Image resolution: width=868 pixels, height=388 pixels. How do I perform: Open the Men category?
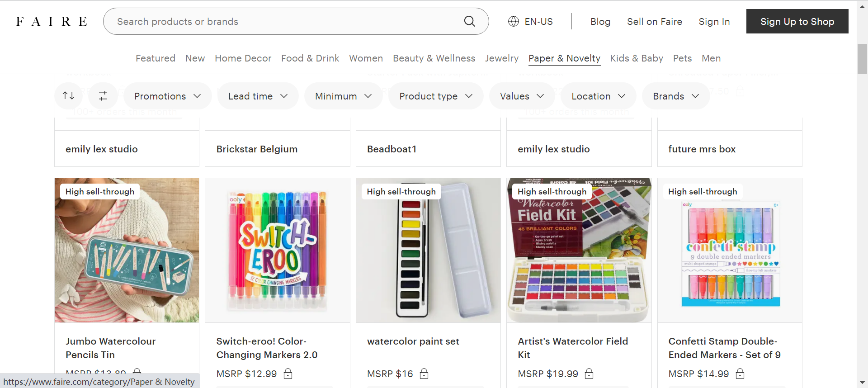pos(711,58)
